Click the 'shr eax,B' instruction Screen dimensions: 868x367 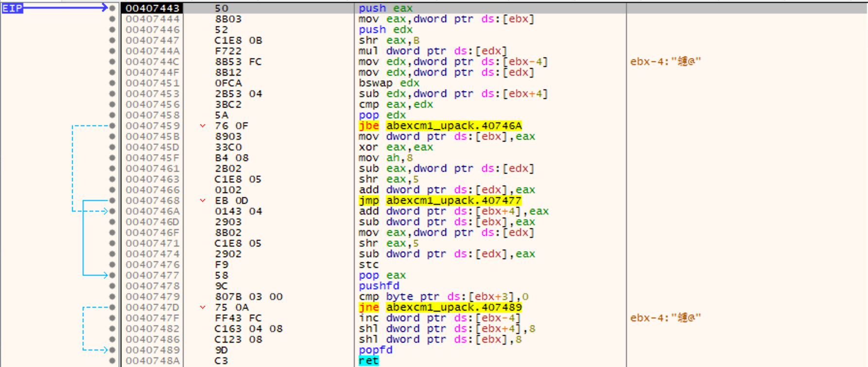389,40
